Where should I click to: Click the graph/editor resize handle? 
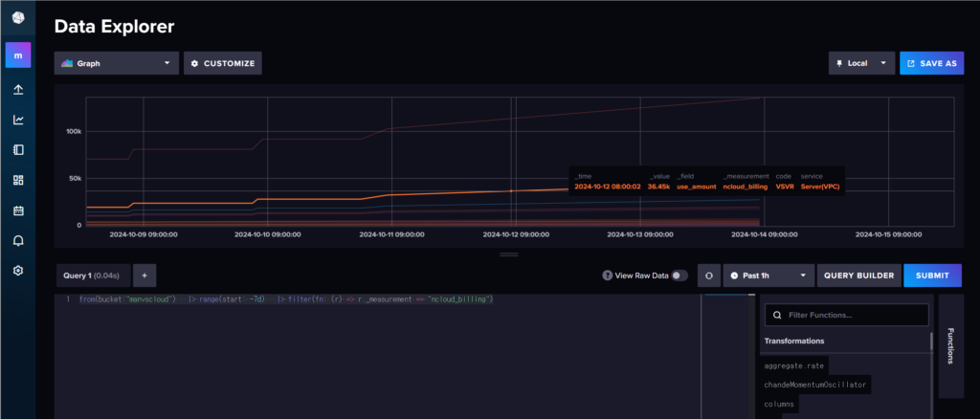click(x=508, y=254)
